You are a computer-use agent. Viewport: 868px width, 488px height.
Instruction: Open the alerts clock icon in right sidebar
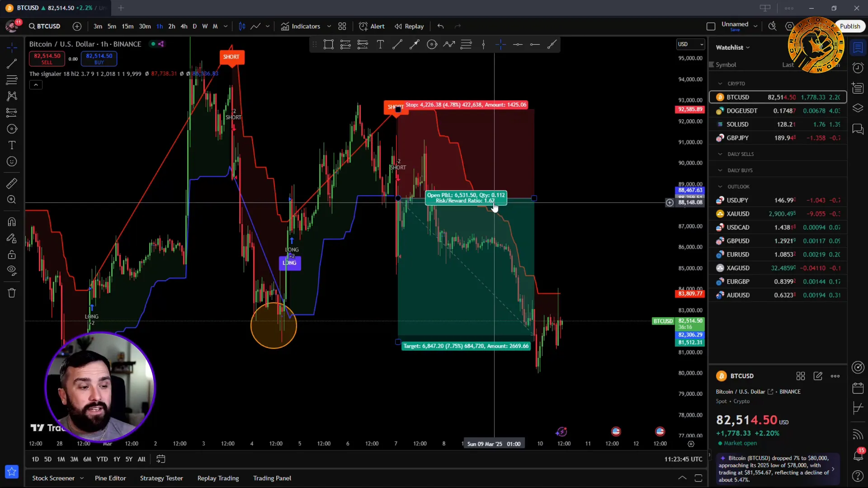tap(858, 68)
